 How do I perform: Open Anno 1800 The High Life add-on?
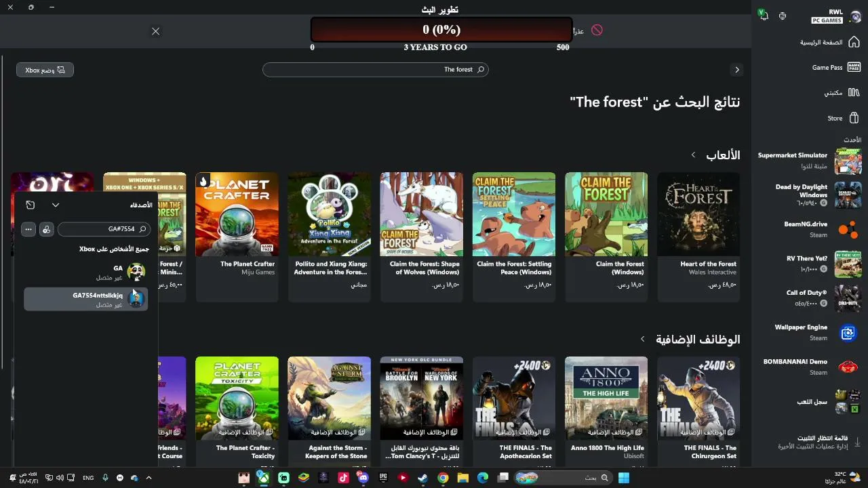(x=606, y=398)
